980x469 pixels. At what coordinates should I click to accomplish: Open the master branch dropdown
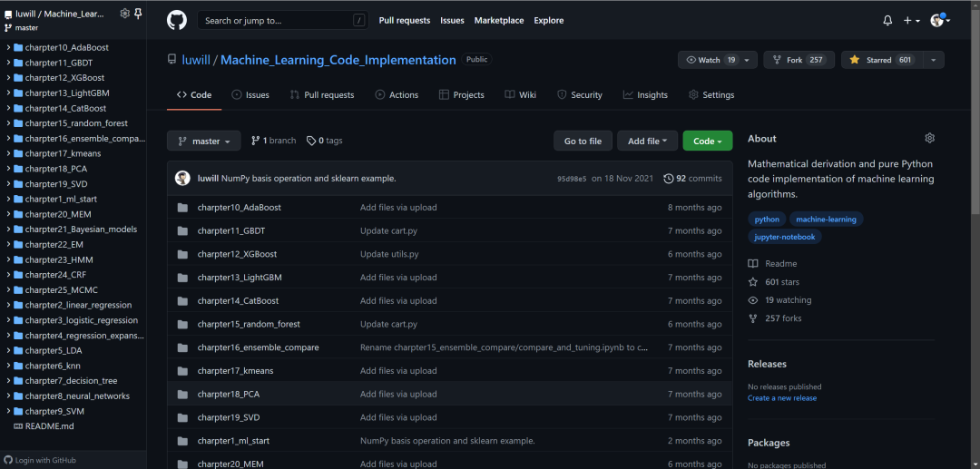point(204,142)
